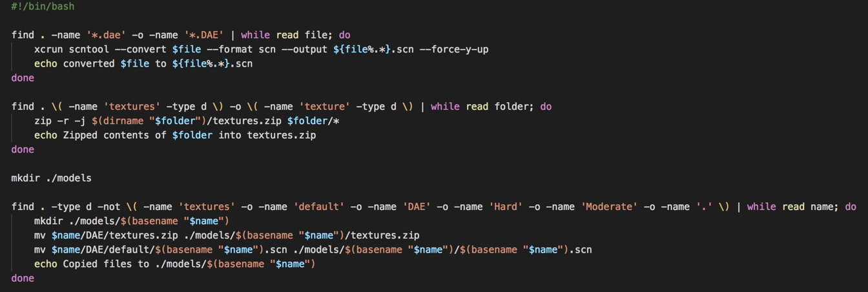Click '$folder/*' at zip line end

click(x=313, y=121)
